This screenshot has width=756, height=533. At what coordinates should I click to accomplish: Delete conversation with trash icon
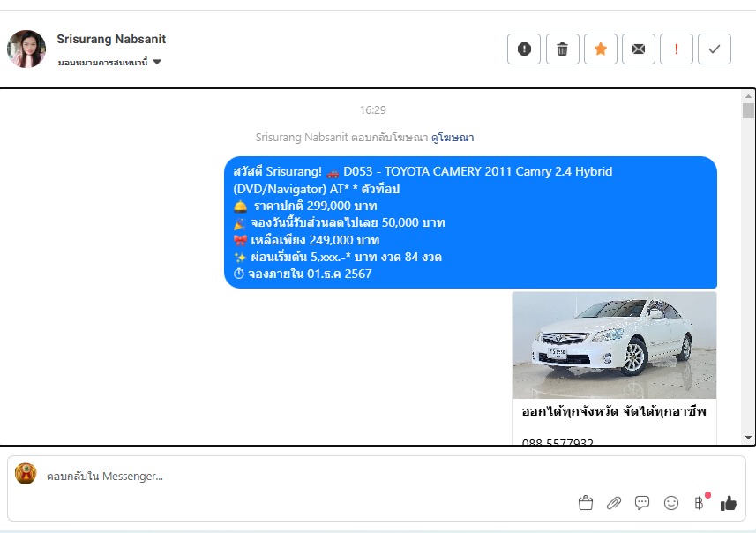click(x=562, y=49)
